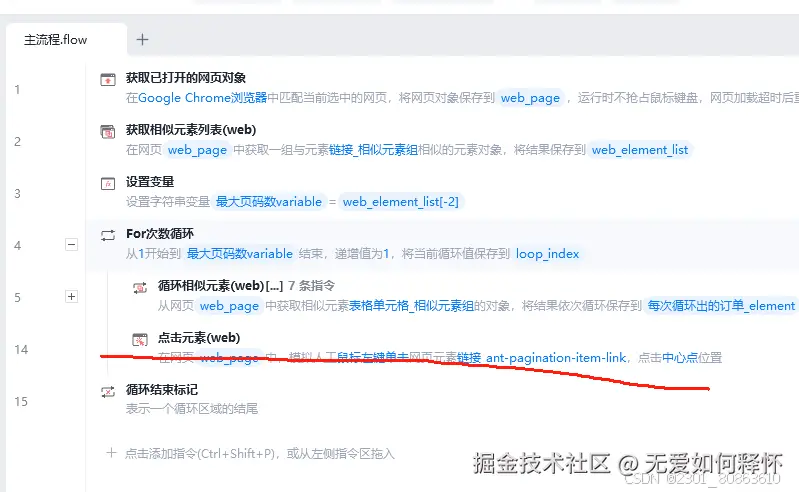Select the 点击元素(web) step title
799x492 pixels.
click(x=199, y=338)
